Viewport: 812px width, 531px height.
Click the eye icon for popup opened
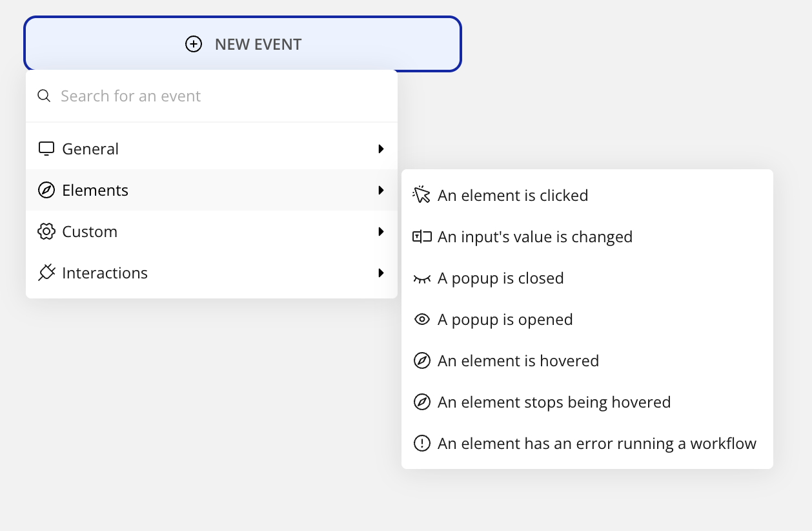click(x=421, y=320)
